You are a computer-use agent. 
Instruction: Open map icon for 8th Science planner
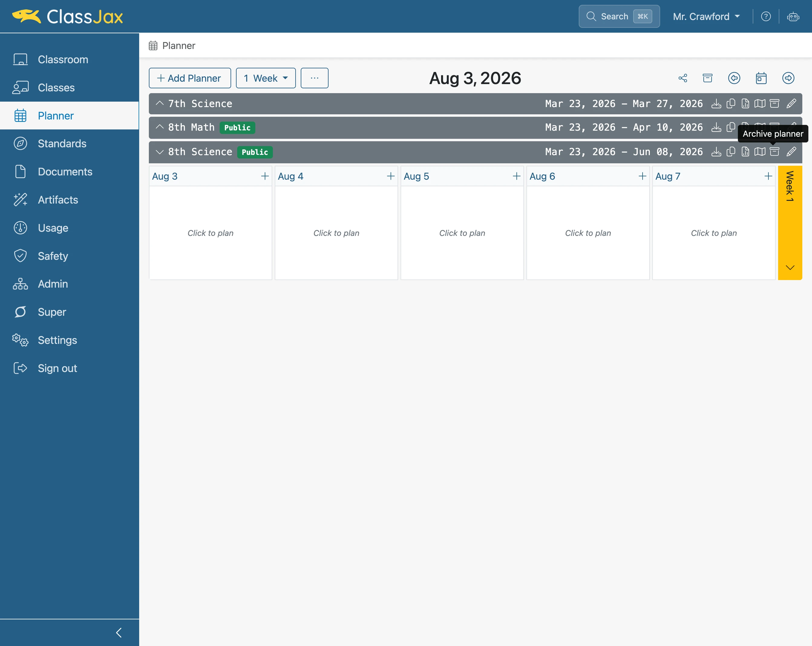click(760, 152)
